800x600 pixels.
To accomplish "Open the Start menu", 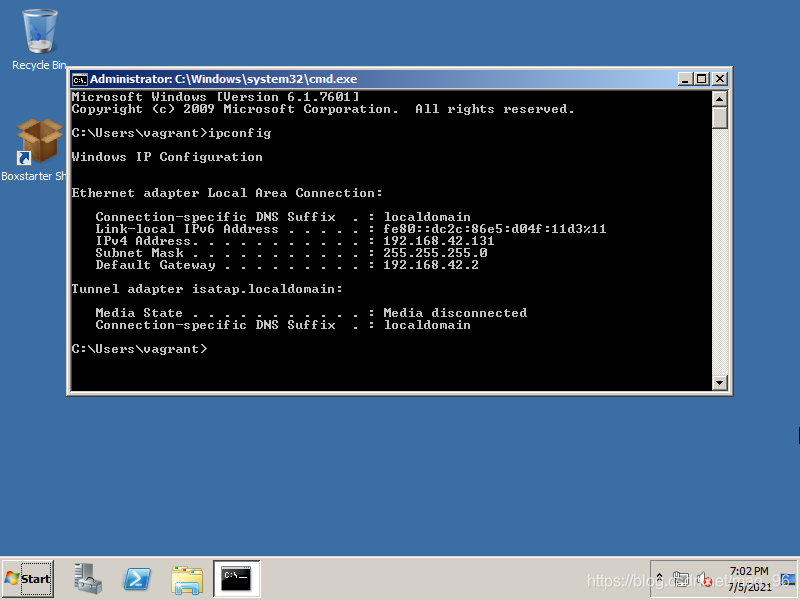I will tap(28, 579).
